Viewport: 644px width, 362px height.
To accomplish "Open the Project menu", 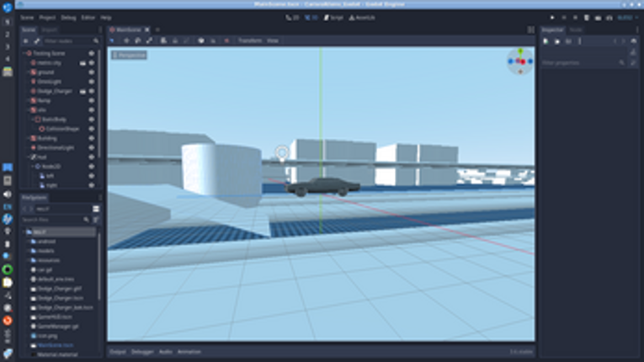I will (x=47, y=18).
